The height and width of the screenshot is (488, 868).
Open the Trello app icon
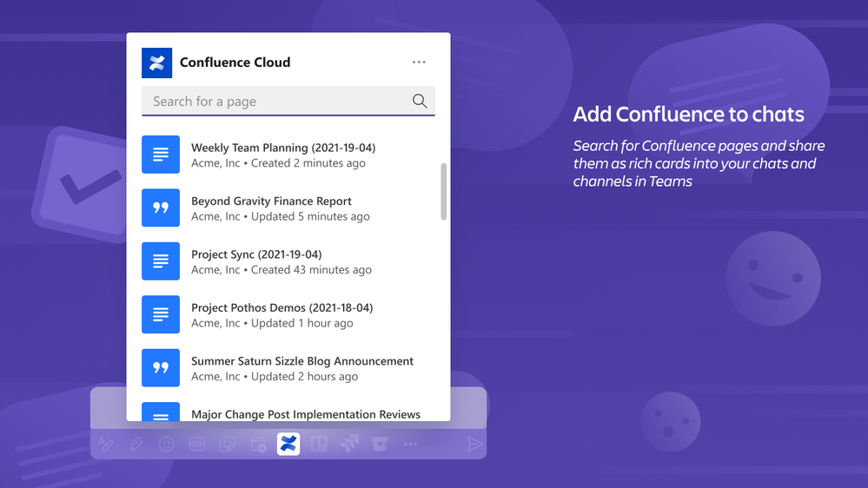point(319,444)
